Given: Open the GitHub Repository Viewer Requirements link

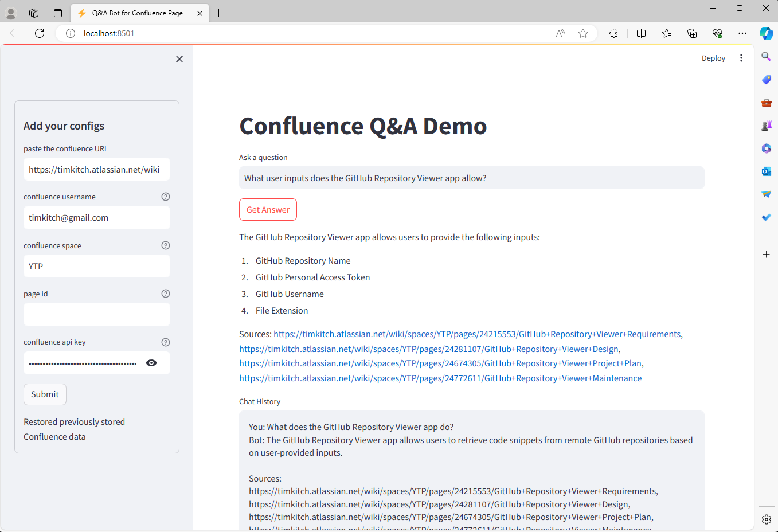Looking at the screenshot, I should click(x=476, y=334).
